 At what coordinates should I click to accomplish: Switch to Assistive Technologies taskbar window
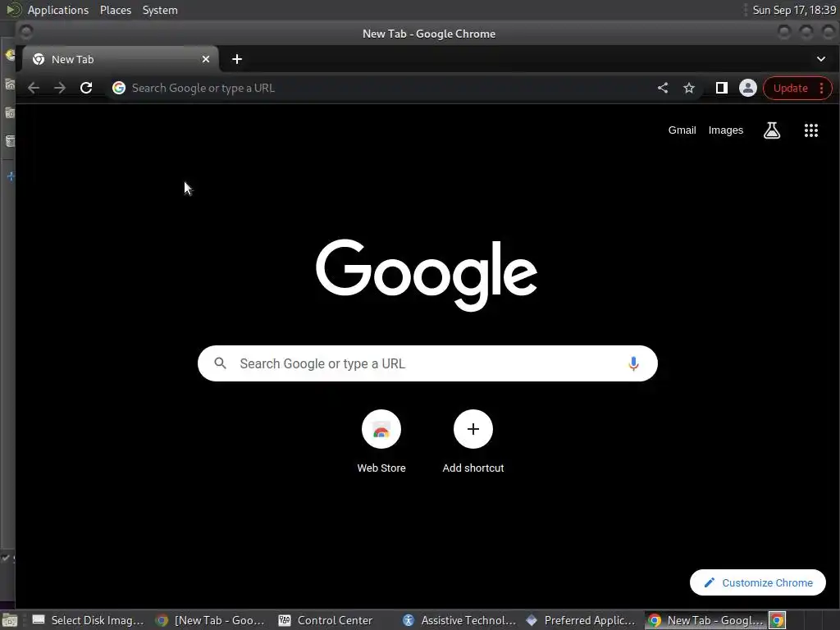pyautogui.click(x=459, y=620)
